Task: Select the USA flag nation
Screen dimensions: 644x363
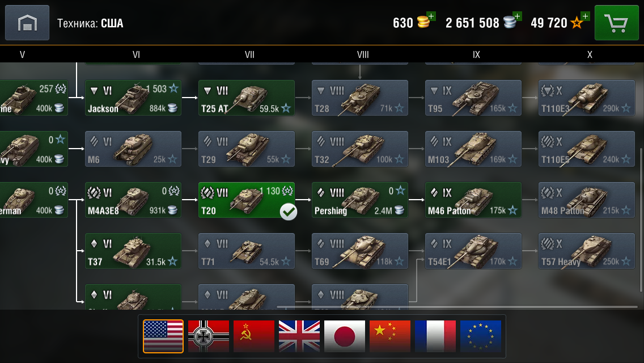Action: tap(163, 336)
